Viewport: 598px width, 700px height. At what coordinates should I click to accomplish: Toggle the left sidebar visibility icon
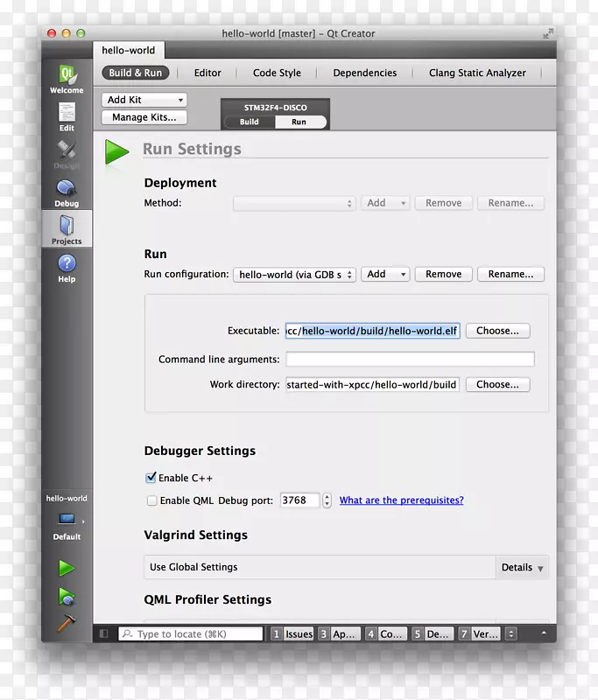tap(104, 633)
